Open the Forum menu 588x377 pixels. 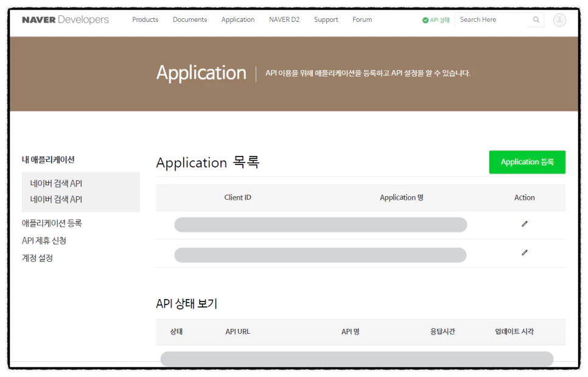[362, 19]
